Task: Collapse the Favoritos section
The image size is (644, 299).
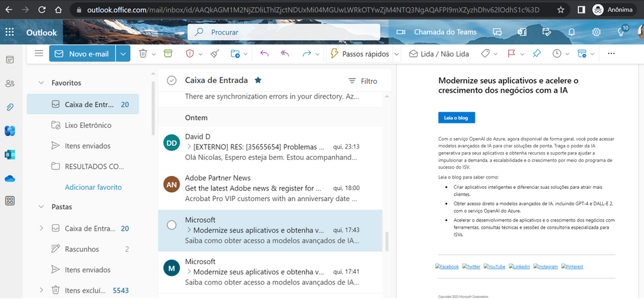Action: click(x=41, y=83)
